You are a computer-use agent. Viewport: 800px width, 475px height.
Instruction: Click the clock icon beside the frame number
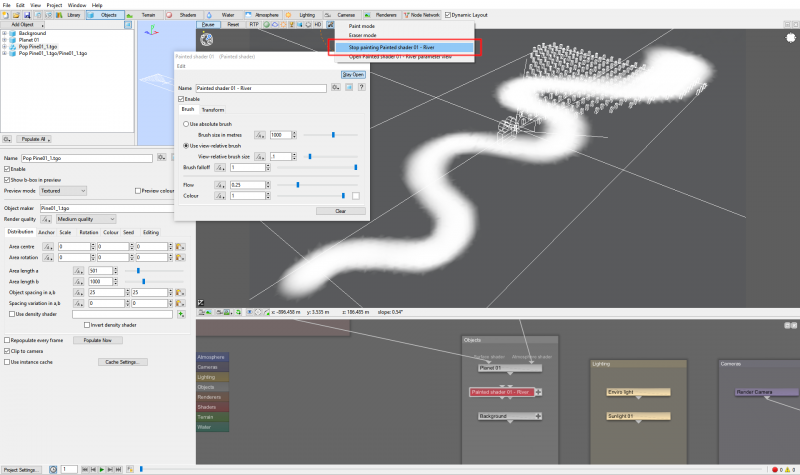[53, 469]
